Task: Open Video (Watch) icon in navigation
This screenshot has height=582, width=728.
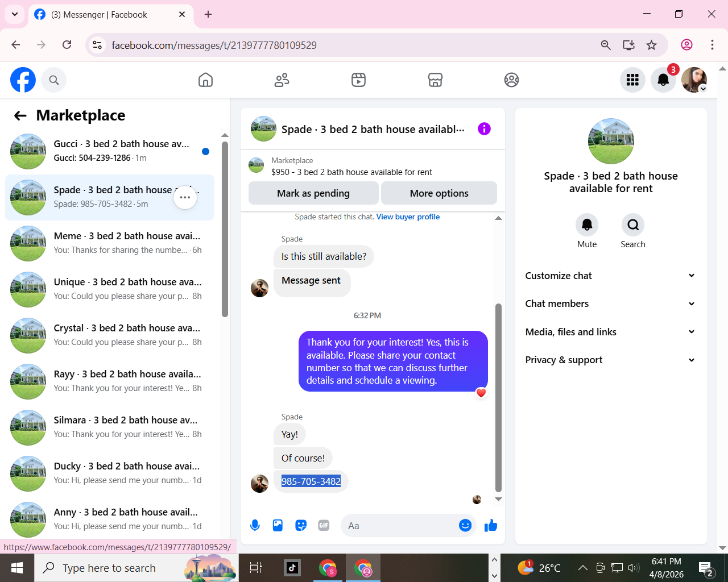Action: [358, 80]
